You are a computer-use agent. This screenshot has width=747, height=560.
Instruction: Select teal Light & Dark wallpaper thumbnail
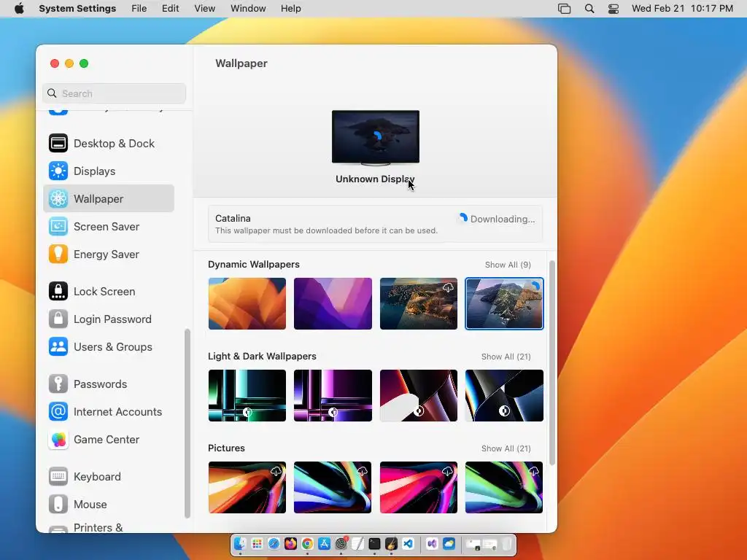(247, 396)
